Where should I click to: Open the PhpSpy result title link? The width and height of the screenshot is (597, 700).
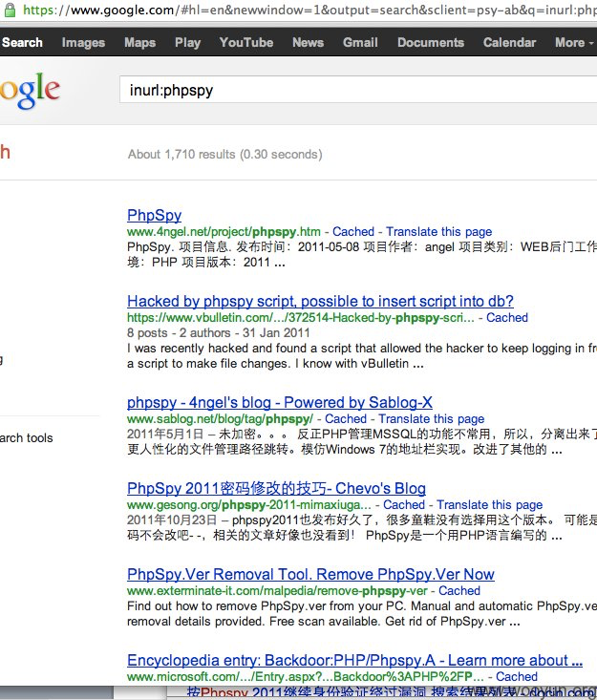pos(154,215)
